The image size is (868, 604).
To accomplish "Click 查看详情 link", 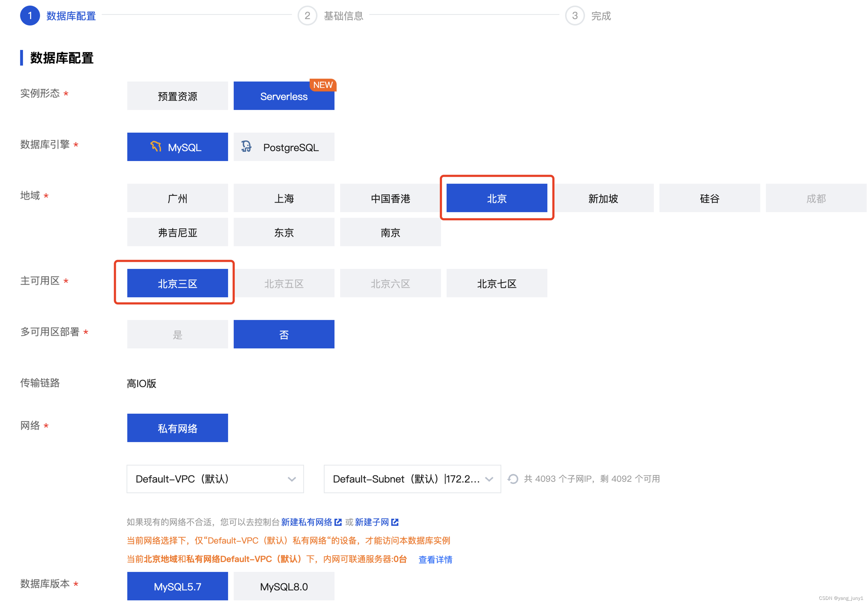I will (x=435, y=559).
